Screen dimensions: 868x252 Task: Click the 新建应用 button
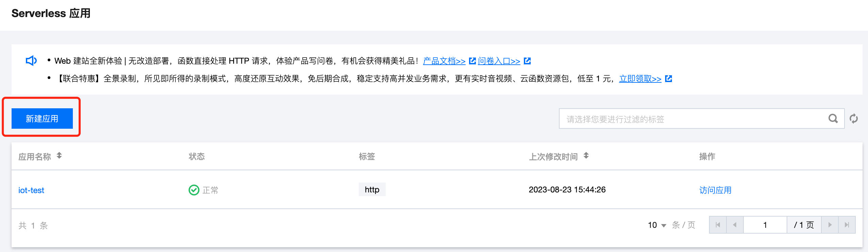coord(42,119)
